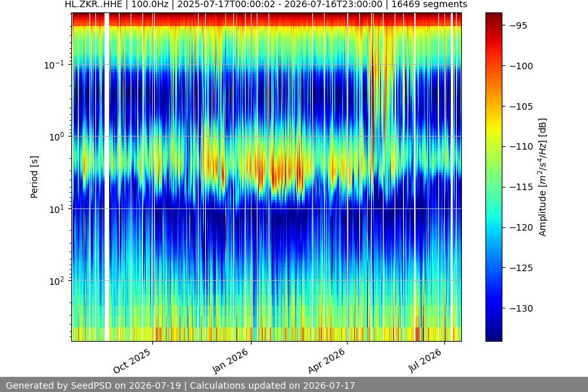
Task: Click the white data gap before Oct 2025
Action: (107, 177)
